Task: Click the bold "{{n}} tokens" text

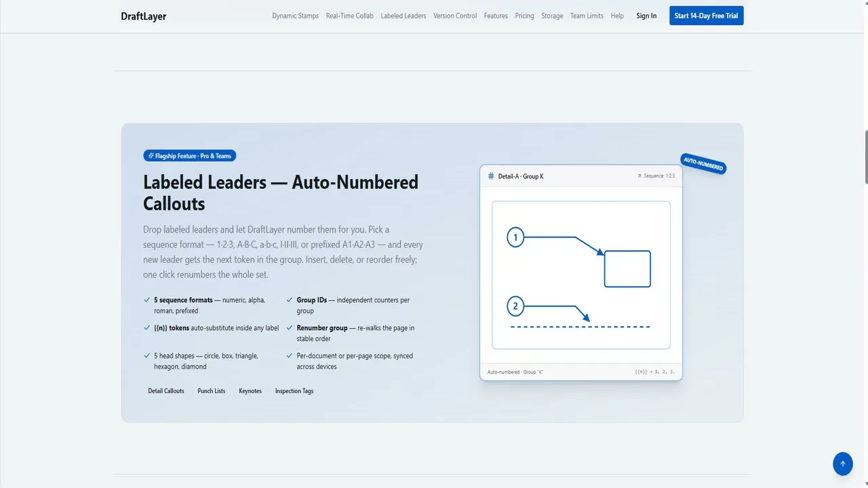Action: [x=172, y=327]
